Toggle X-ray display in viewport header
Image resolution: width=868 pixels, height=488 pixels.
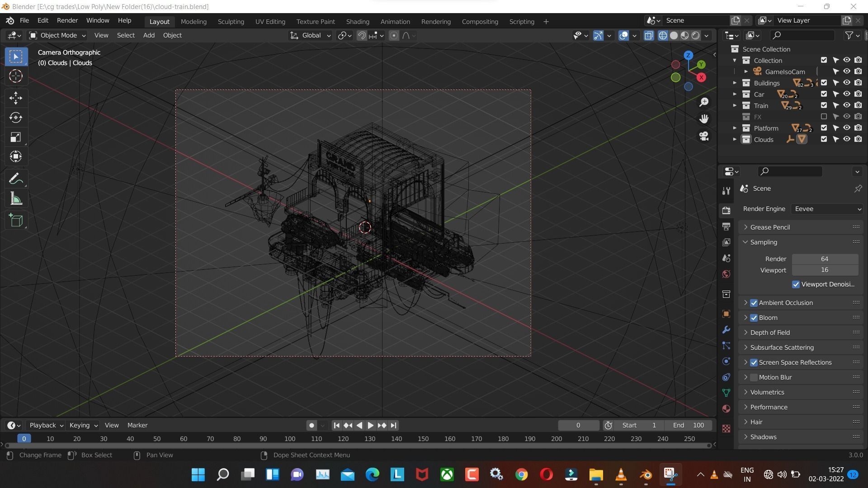[x=649, y=36]
